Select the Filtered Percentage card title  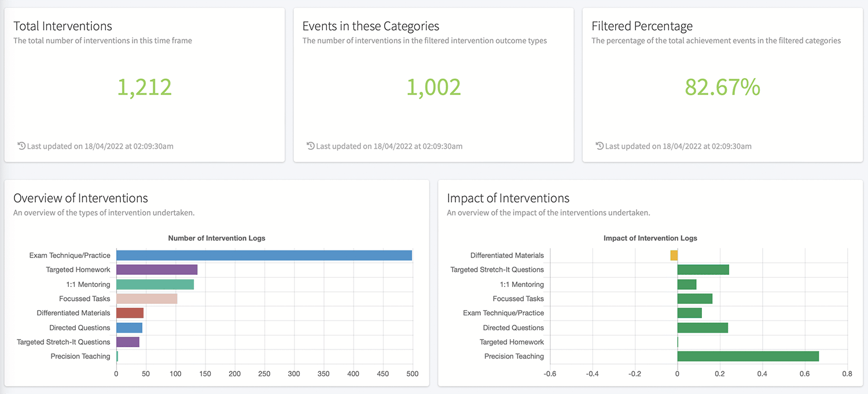click(x=642, y=26)
